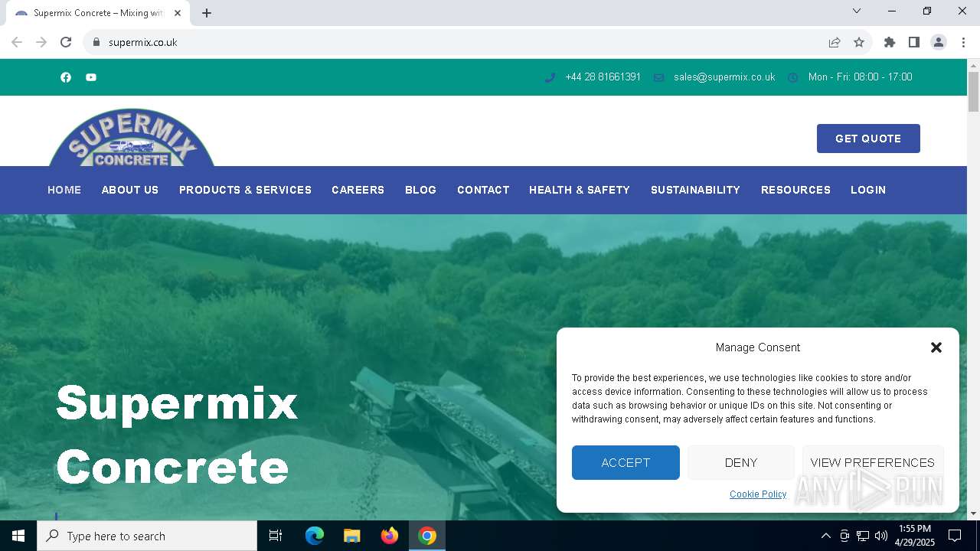Show hidden system tray icons
Image resolution: width=980 pixels, height=551 pixels.
click(x=825, y=536)
